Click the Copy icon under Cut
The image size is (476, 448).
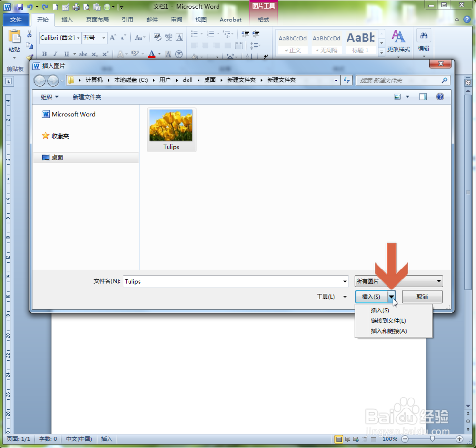(x=29, y=46)
